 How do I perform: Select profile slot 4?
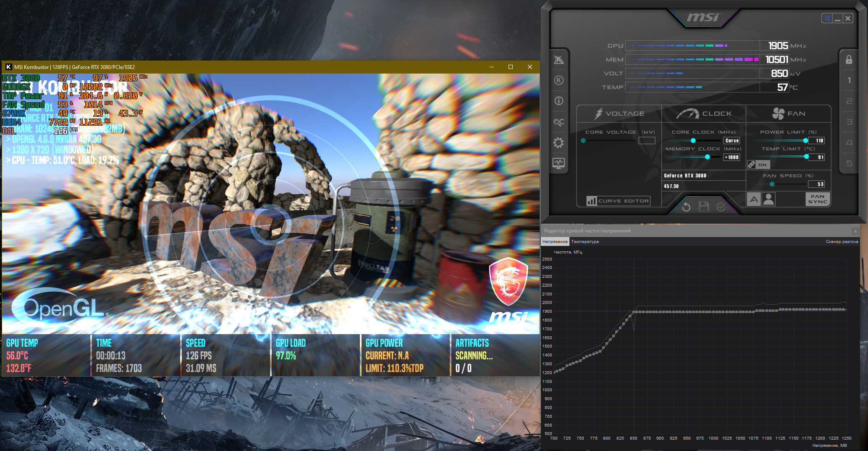849,142
